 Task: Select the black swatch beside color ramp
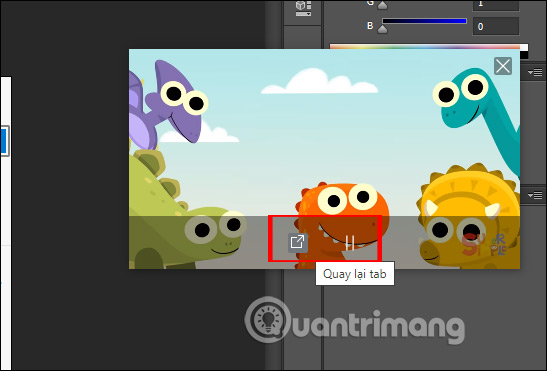point(524,55)
